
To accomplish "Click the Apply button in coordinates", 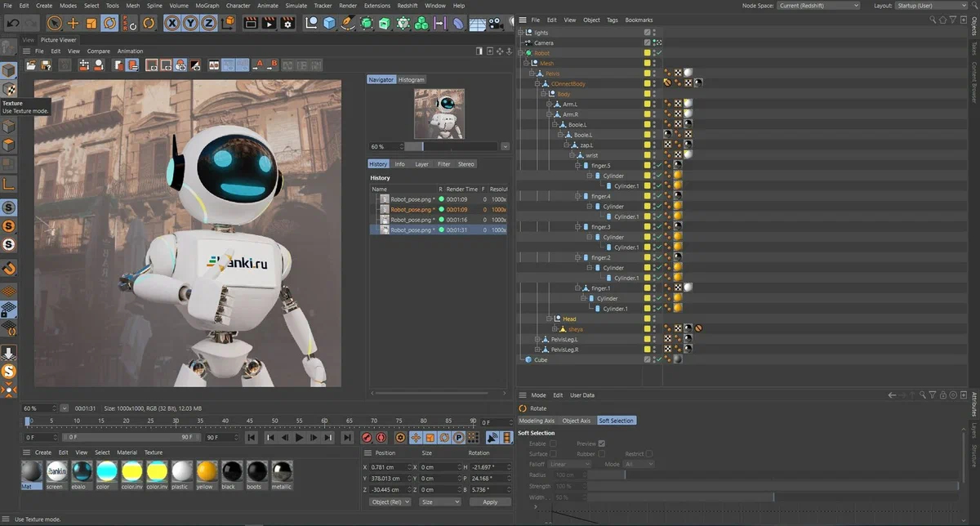I will pyautogui.click(x=490, y=502).
